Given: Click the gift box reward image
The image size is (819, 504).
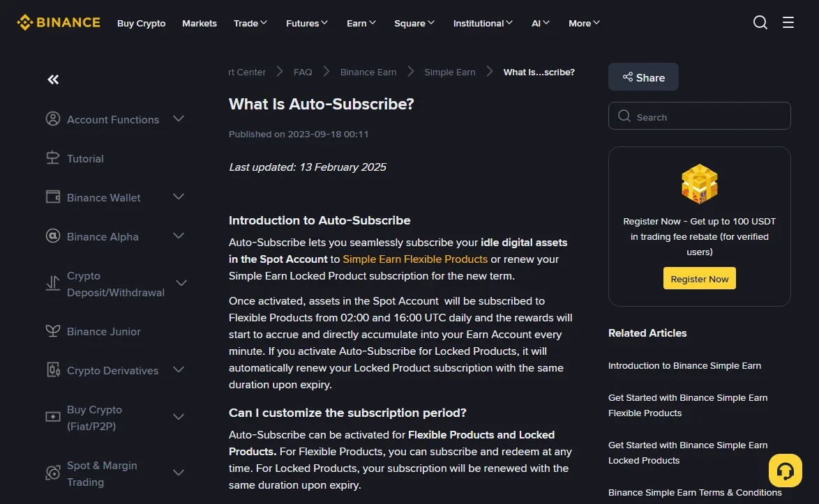Looking at the screenshot, I should 700,183.
